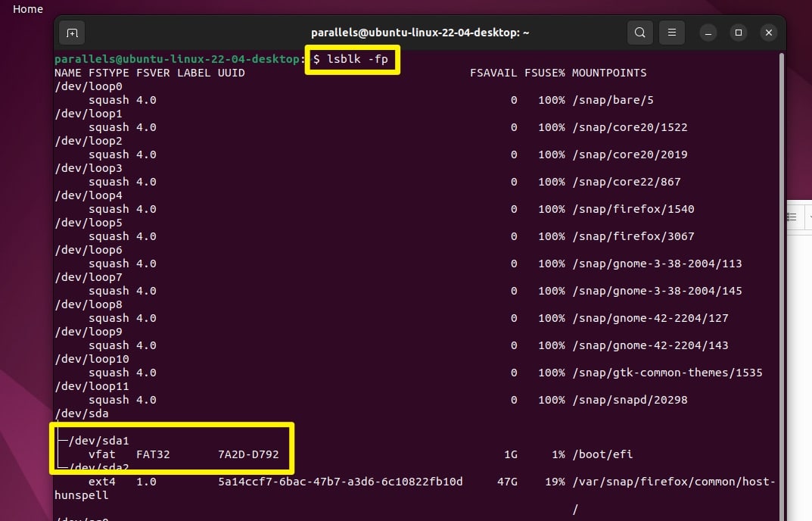Open a new terminal tab

click(72, 33)
